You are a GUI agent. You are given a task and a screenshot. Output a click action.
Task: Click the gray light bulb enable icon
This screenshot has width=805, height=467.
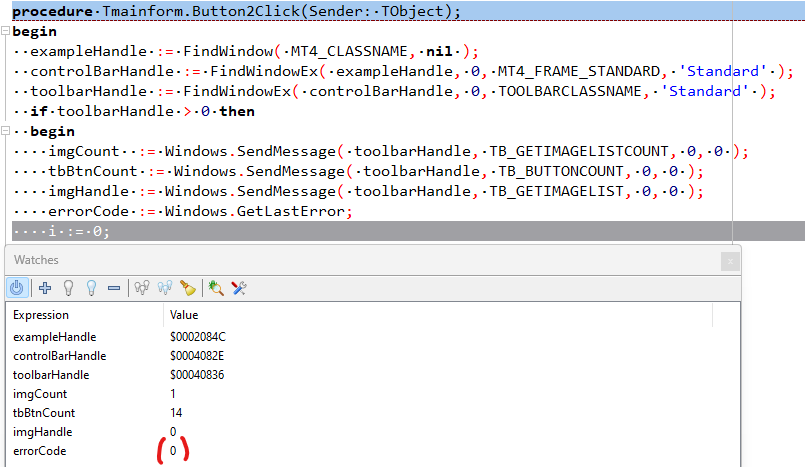pyautogui.click(x=68, y=288)
